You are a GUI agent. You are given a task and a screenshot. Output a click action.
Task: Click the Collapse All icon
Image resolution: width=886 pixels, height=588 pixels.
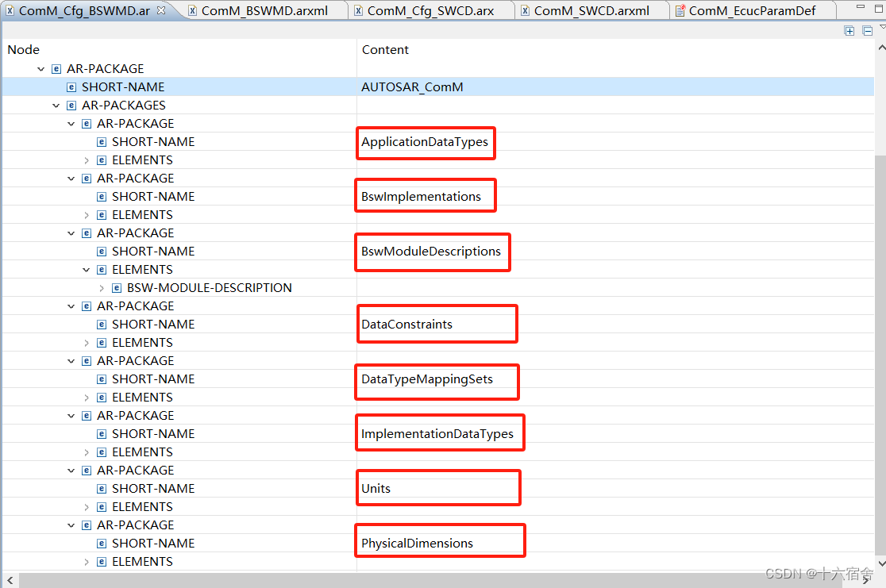pyautogui.click(x=868, y=31)
